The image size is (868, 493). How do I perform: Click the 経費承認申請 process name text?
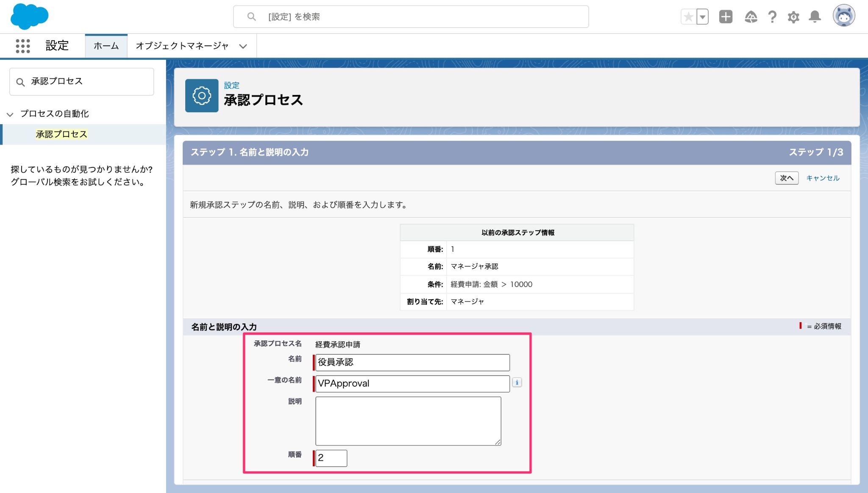coord(338,345)
